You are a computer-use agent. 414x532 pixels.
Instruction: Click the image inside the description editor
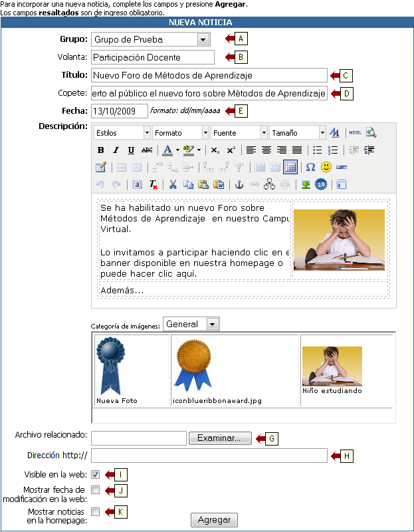339,240
